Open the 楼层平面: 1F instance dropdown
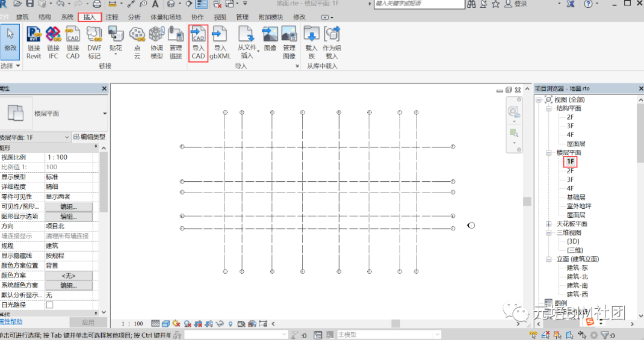This screenshot has height=340, width=644. 66,137
